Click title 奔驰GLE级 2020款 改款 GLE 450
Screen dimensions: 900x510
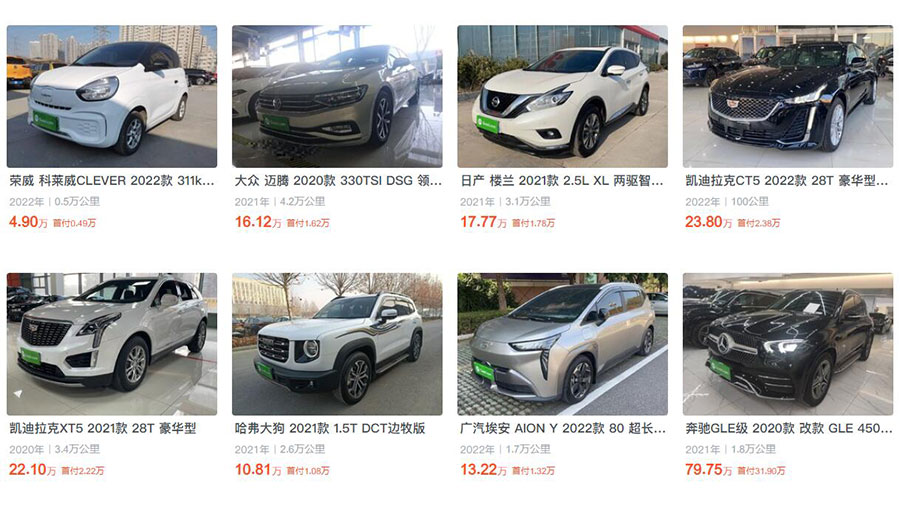click(789, 429)
